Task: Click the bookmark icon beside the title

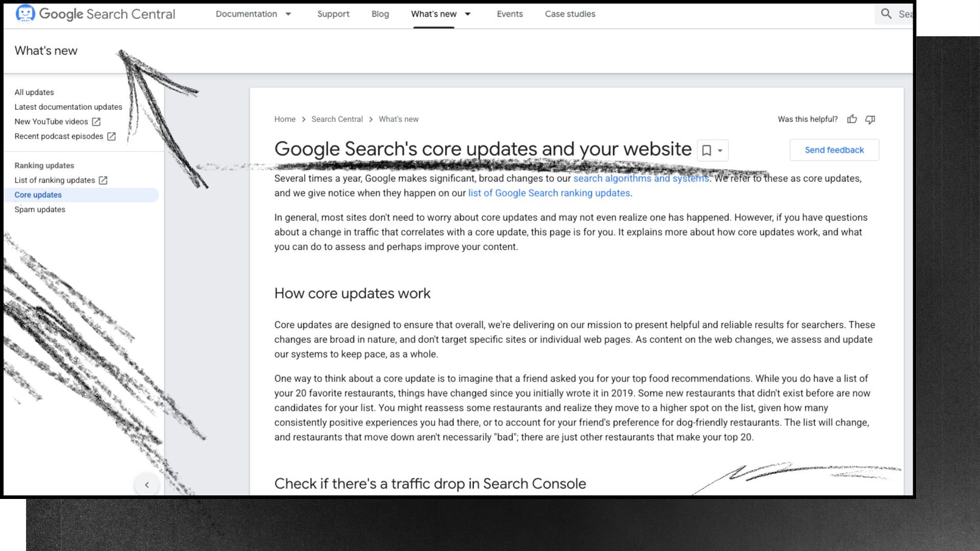Action: (x=706, y=151)
